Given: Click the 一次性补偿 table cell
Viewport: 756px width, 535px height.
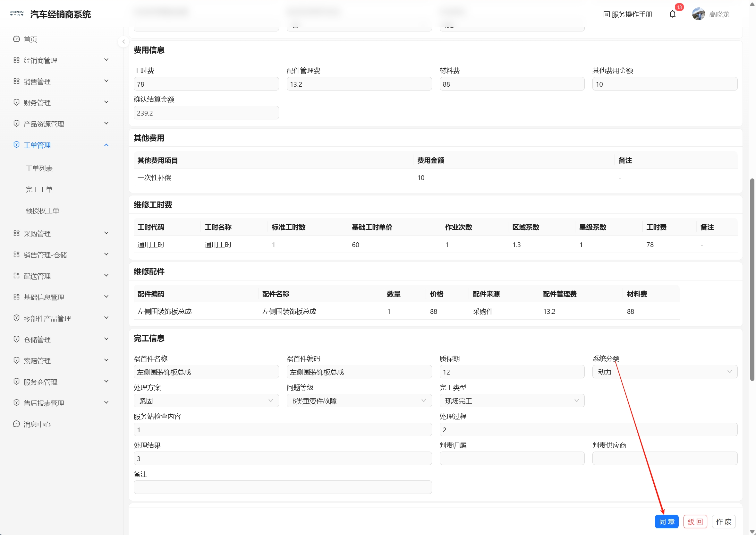Looking at the screenshot, I should pyautogui.click(x=154, y=177).
